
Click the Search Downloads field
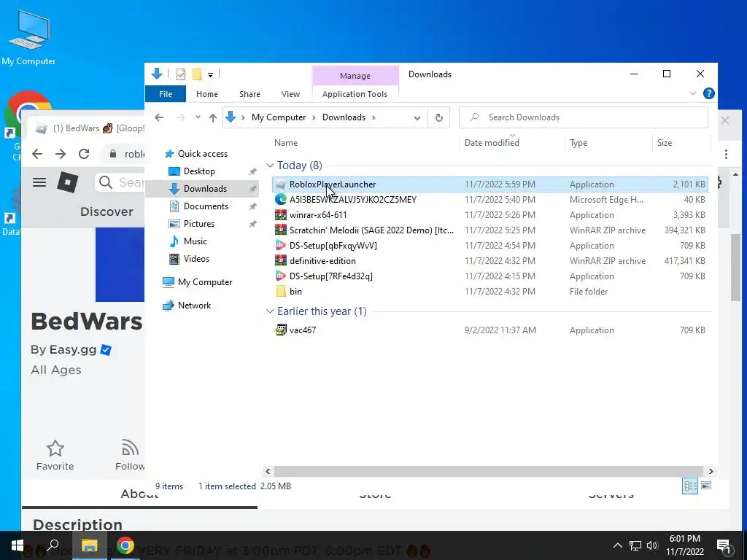click(584, 117)
